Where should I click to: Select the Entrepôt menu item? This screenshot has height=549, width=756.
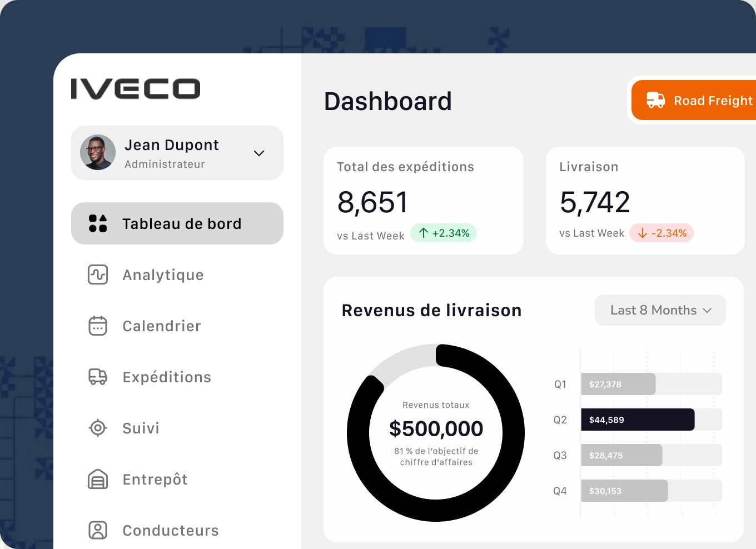point(177,479)
